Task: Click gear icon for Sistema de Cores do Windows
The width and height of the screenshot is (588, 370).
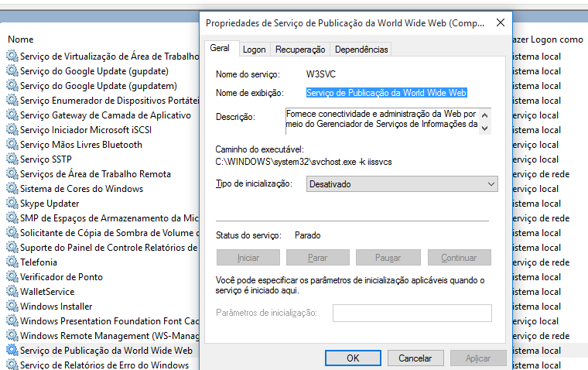Action: (12, 189)
